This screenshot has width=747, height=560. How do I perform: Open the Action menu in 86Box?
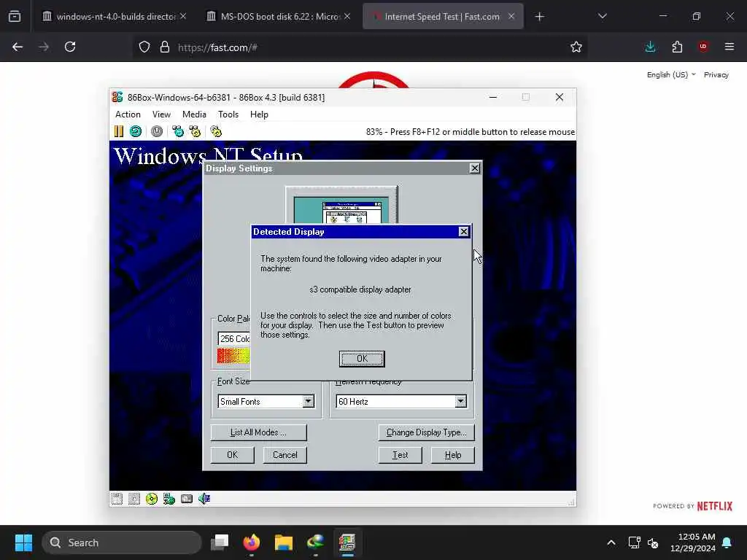point(128,114)
